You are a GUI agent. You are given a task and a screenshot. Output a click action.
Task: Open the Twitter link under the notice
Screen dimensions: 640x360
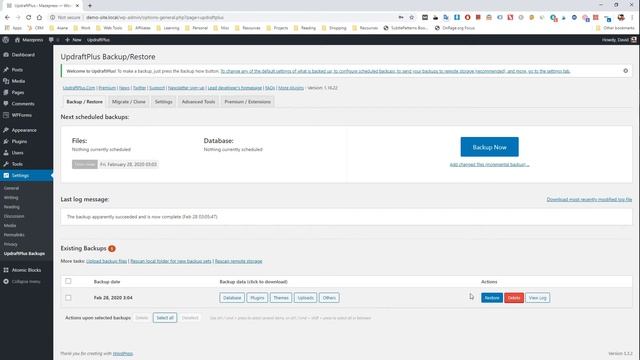[x=139, y=88]
